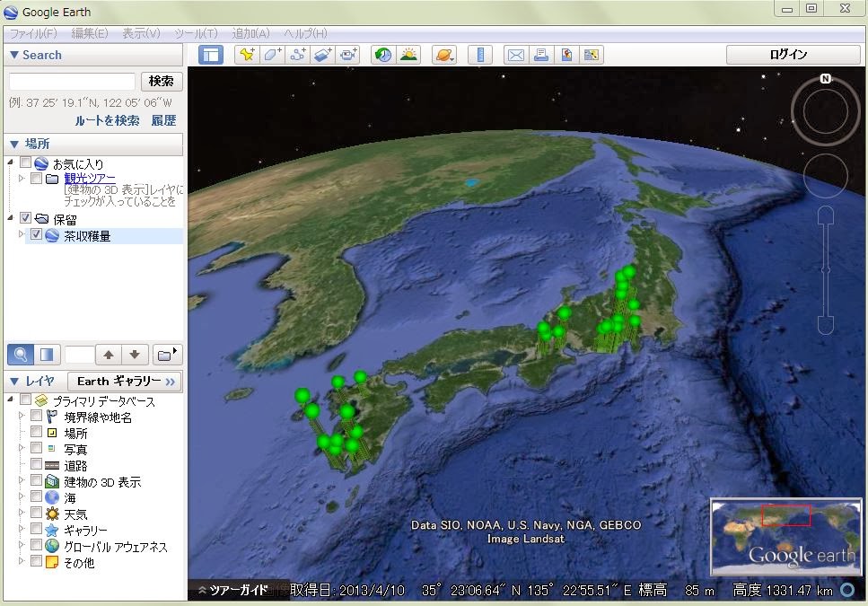Click the N north compass marker
This screenshot has width=868, height=606.
(826, 79)
